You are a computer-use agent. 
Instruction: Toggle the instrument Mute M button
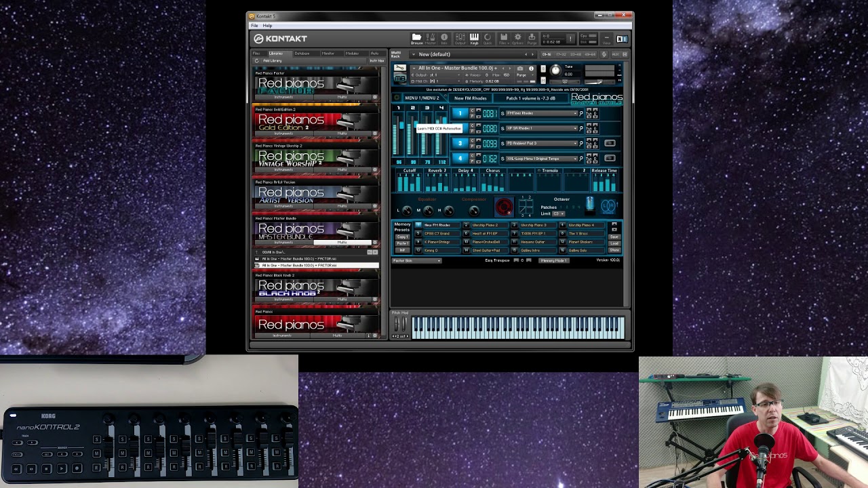542,80
